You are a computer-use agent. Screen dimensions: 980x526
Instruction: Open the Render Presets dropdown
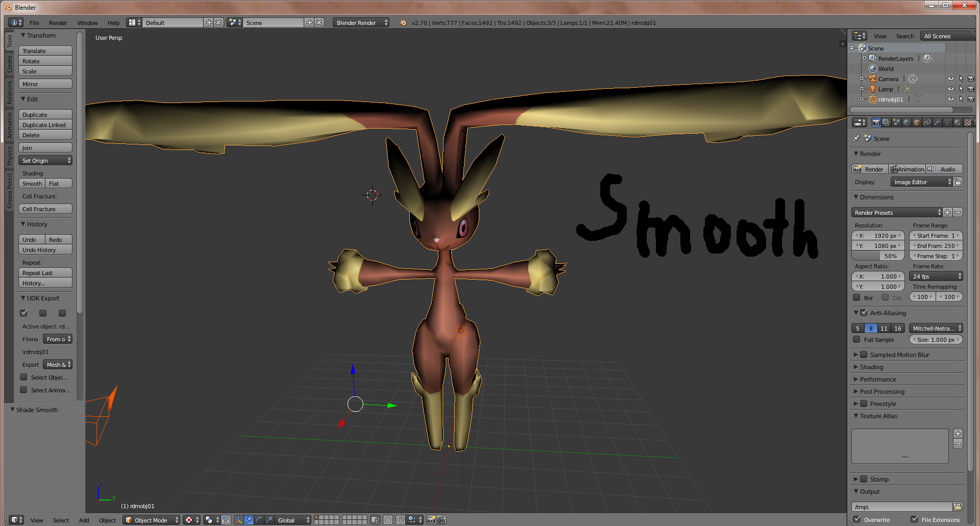[x=897, y=212]
